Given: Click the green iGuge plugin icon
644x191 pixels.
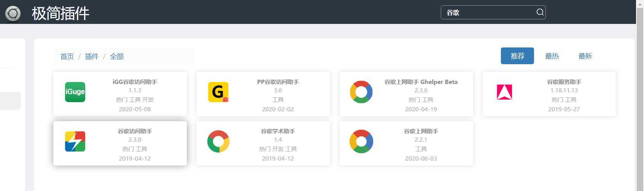Looking at the screenshot, I should [75, 92].
